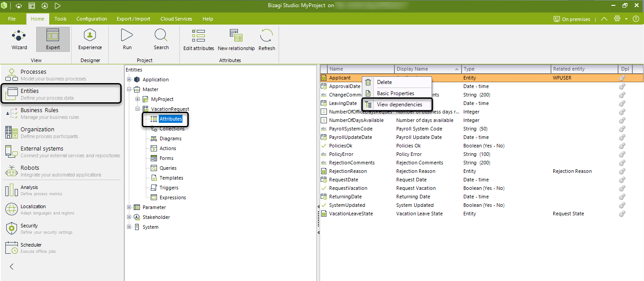Open the Robots module
The width and height of the screenshot is (644, 281).
[62, 171]
